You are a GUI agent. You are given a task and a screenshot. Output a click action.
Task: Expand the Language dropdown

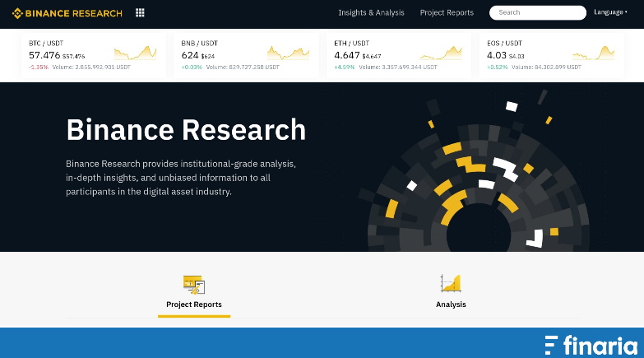[x=610, y=12]
